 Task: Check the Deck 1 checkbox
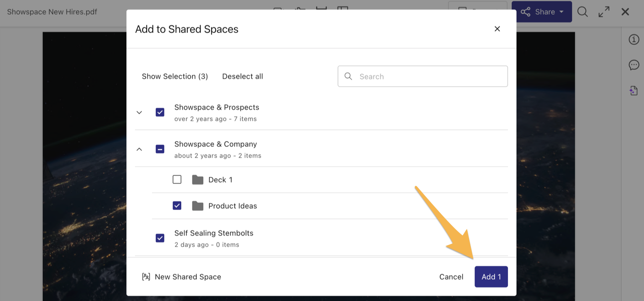(177, 179)
